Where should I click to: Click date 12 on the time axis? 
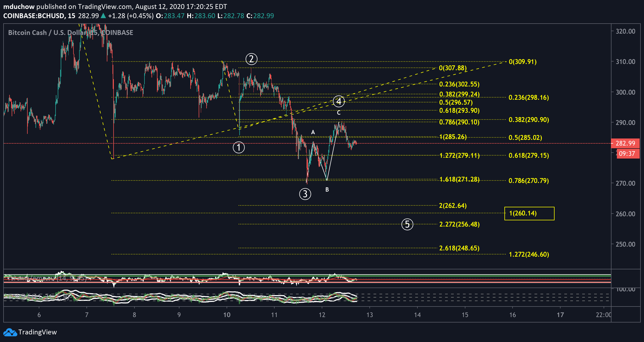(x=322, y=315)
